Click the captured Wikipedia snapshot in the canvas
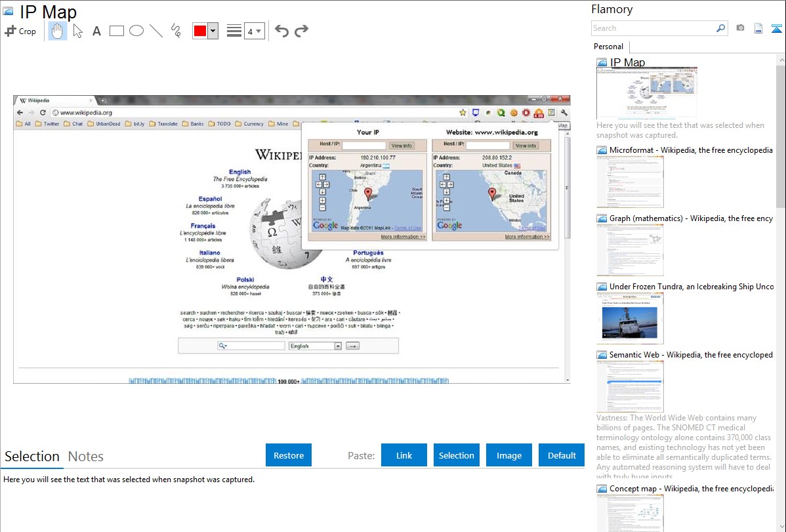Screen dimensions: 786x532 coord(292,239)
